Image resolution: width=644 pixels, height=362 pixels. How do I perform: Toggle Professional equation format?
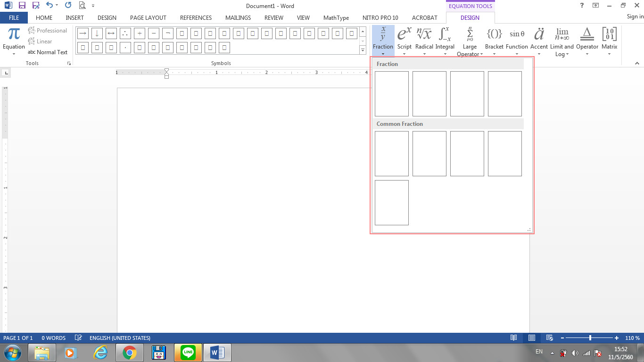(48, 31)
